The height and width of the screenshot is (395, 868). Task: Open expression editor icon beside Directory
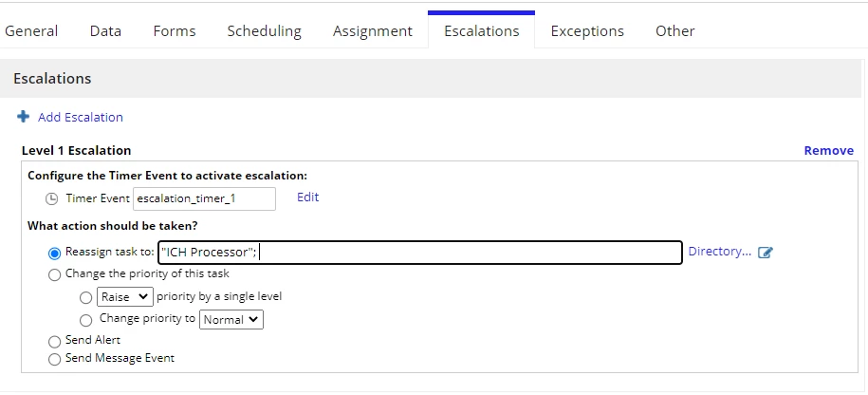(x=765, y=253)
